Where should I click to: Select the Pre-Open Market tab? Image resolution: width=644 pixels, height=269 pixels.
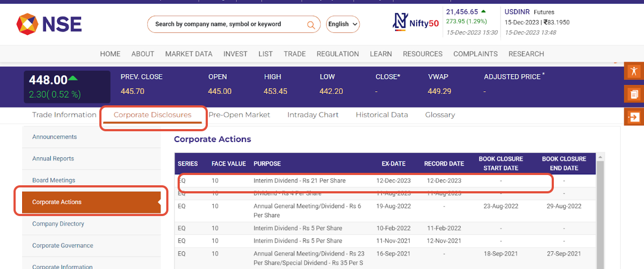pyautogui.click(x=239, y=115)
